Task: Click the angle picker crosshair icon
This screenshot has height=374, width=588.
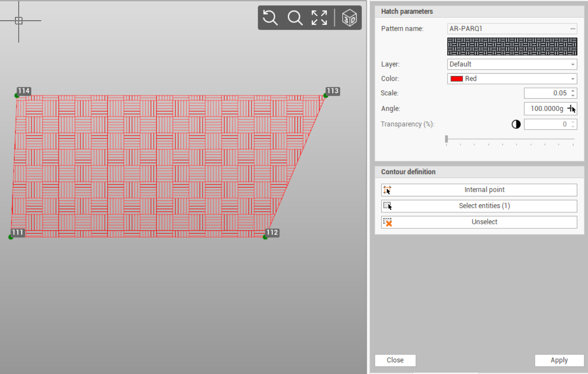Action: pyautogui.click(x=571, y=109)
